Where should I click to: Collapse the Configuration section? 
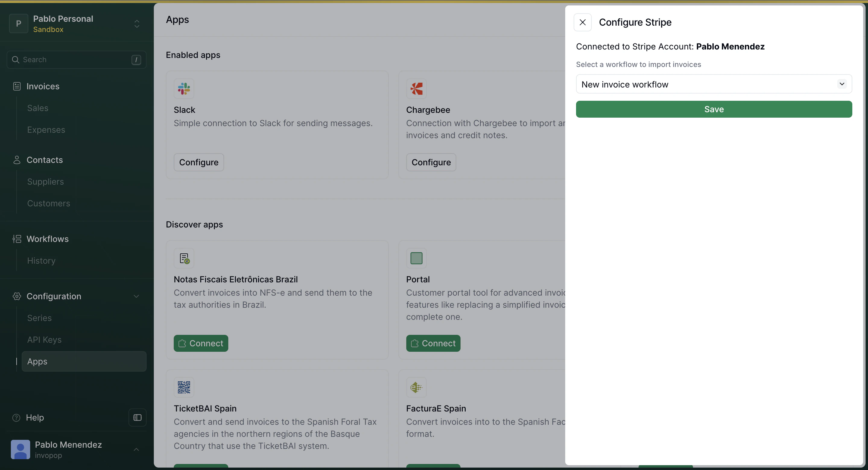(136, 296)
